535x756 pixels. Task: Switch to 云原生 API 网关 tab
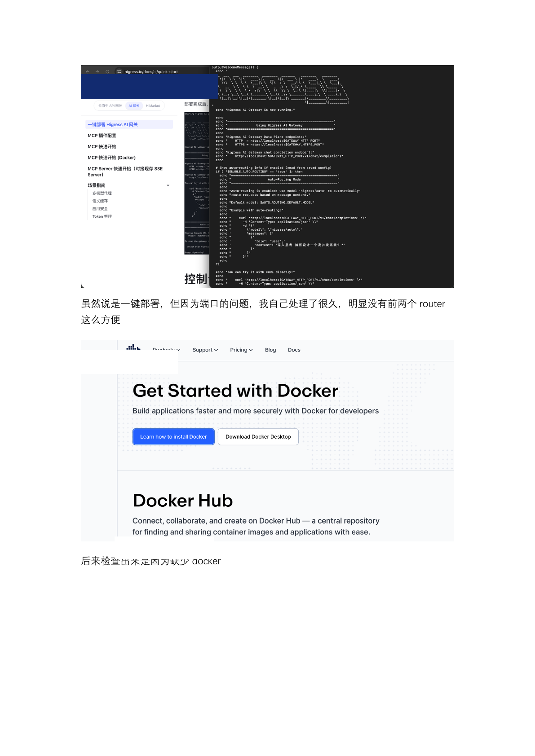pos(110,106)
